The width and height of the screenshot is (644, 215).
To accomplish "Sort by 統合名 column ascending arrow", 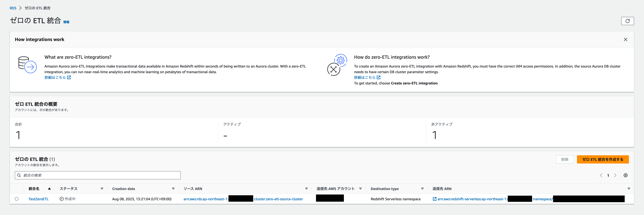I will coord(49,189).
